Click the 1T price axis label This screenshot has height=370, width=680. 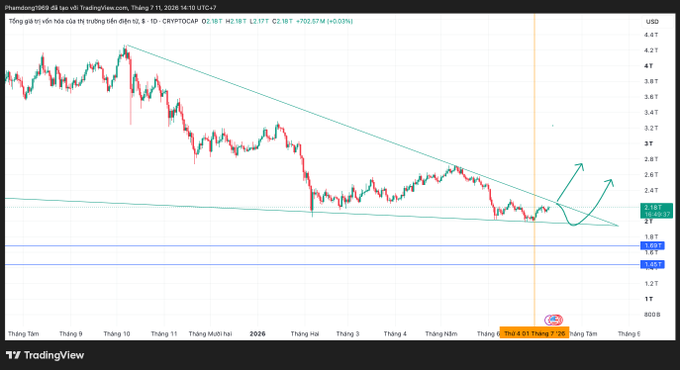click(648, 299)
